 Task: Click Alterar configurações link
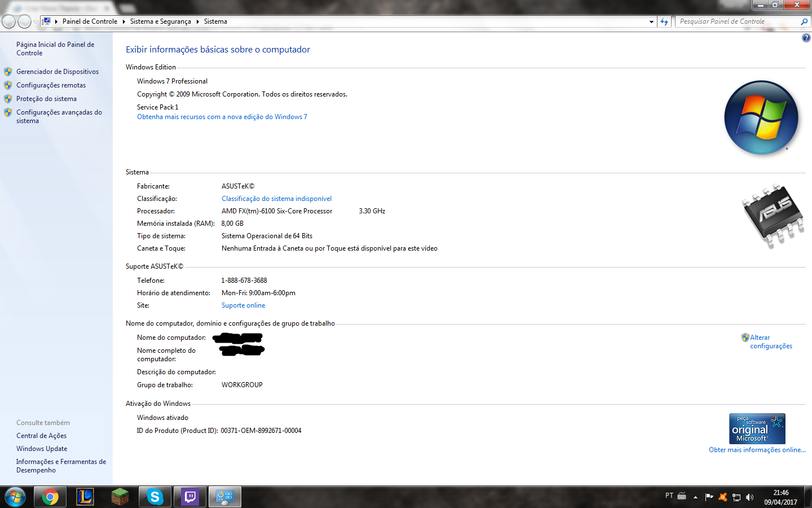pos(771,341)
